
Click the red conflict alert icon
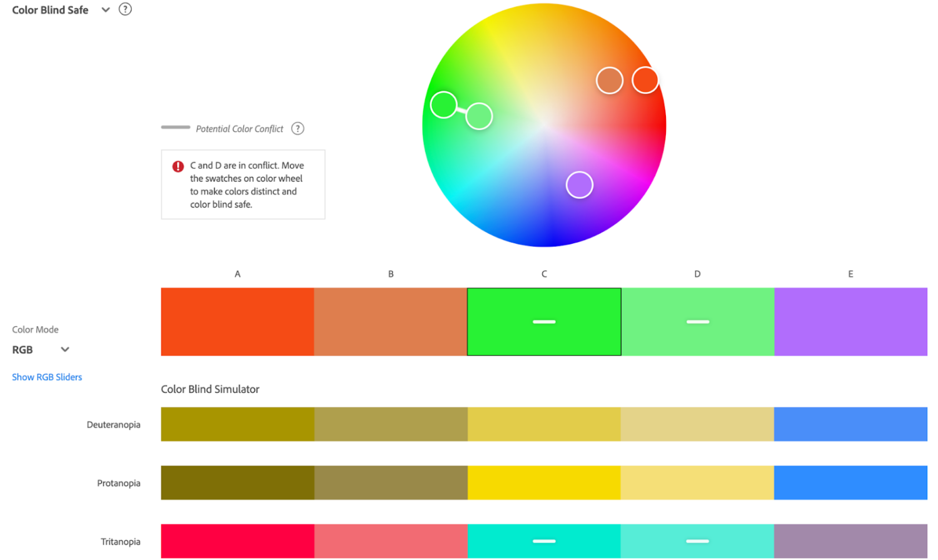[x=177, y=166]
